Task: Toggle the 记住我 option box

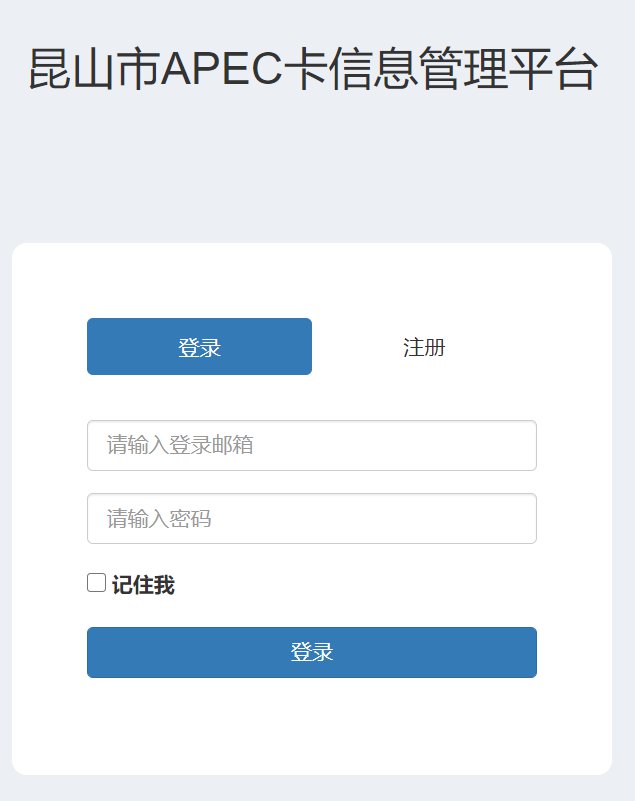Action: click(97, 583)
